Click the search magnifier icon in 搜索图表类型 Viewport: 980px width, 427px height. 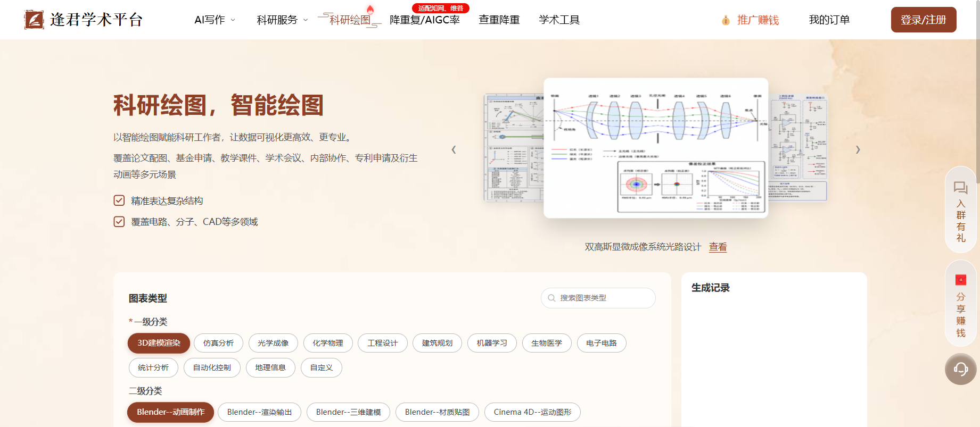click(x=552, y=298)
